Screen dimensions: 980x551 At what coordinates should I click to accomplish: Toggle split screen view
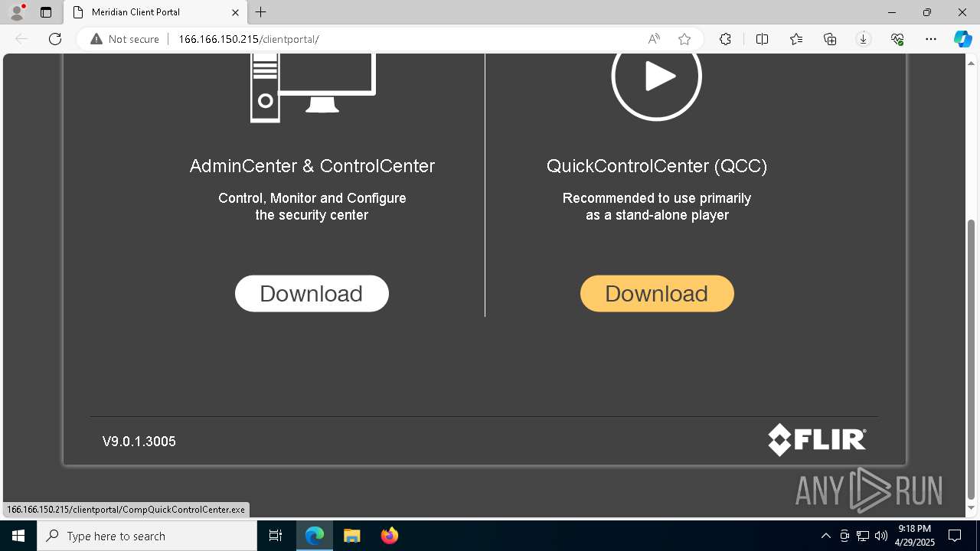pos(762,39)
